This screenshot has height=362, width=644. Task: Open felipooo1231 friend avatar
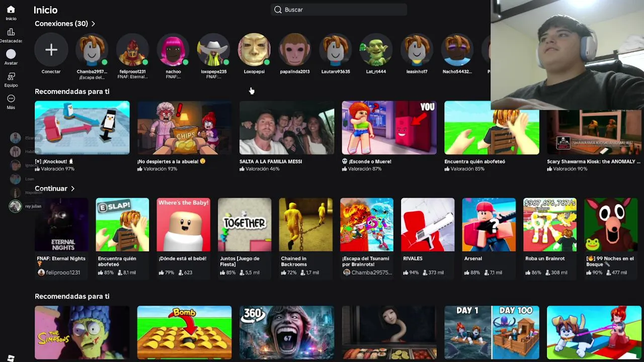click(132, 50)
